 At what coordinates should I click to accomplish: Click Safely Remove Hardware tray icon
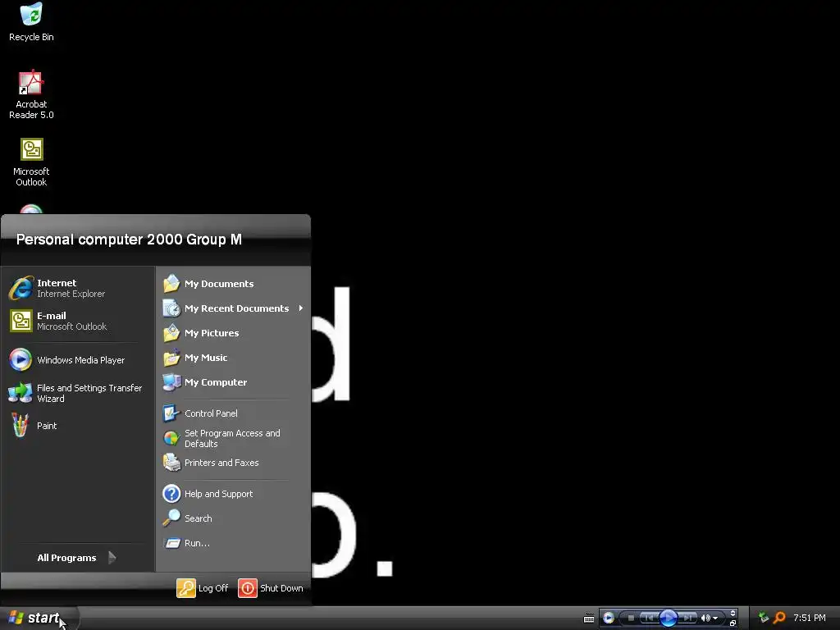point(764,618)
